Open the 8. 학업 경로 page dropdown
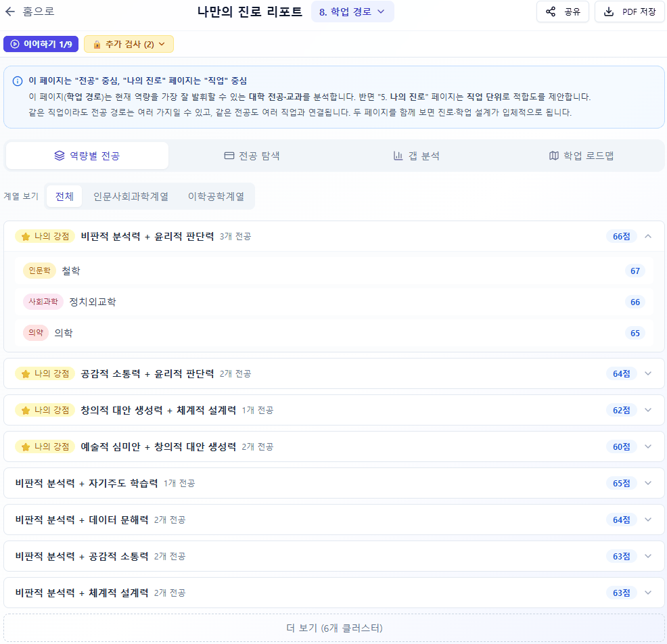This screenshot has width=667, height=644. coord(352,11)
